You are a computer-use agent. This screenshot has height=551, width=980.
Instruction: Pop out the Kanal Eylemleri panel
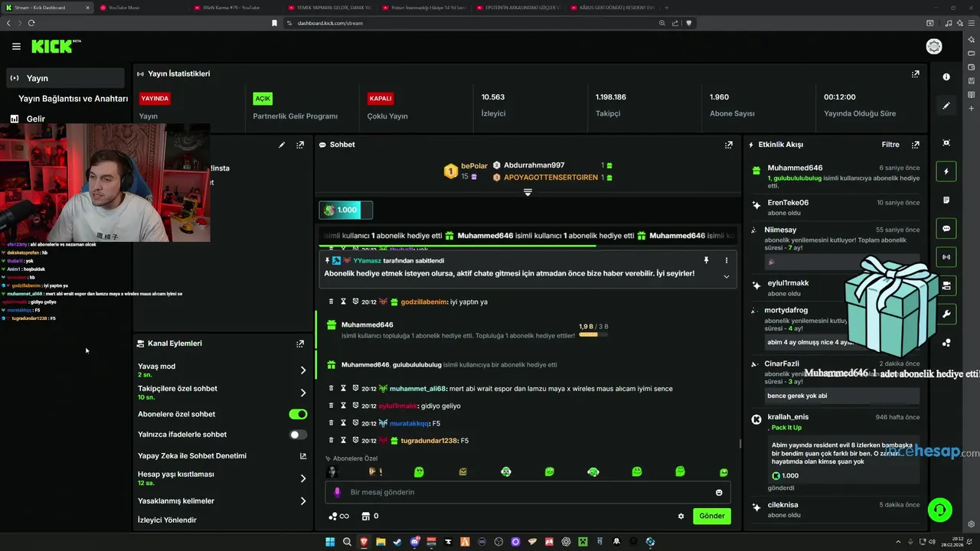coord(300,344)
